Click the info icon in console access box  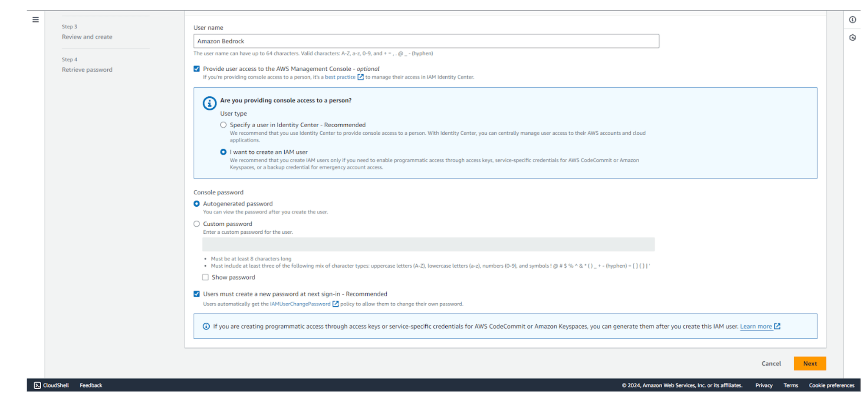(209, 103)
